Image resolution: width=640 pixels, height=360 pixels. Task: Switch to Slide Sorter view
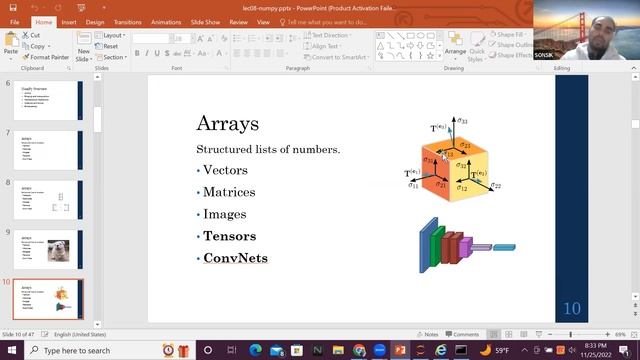(x=509, y=334)
